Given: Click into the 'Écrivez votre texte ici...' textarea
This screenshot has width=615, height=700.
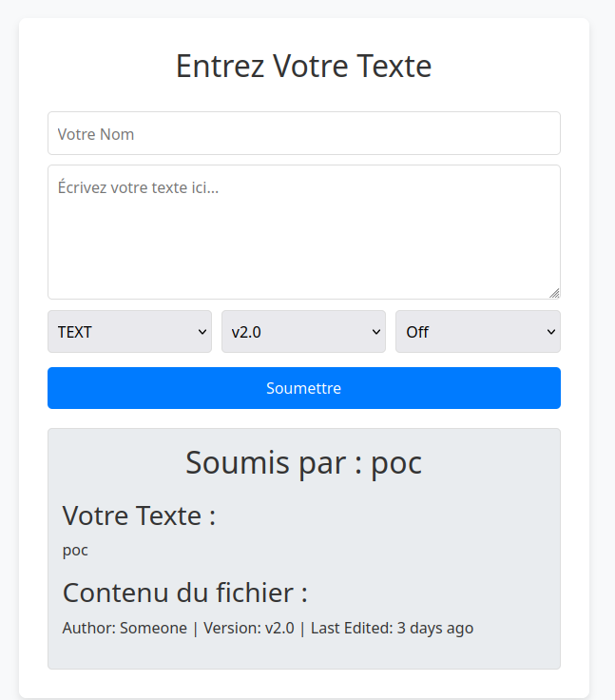Looking at the screenshot, I should click(304, 232).
